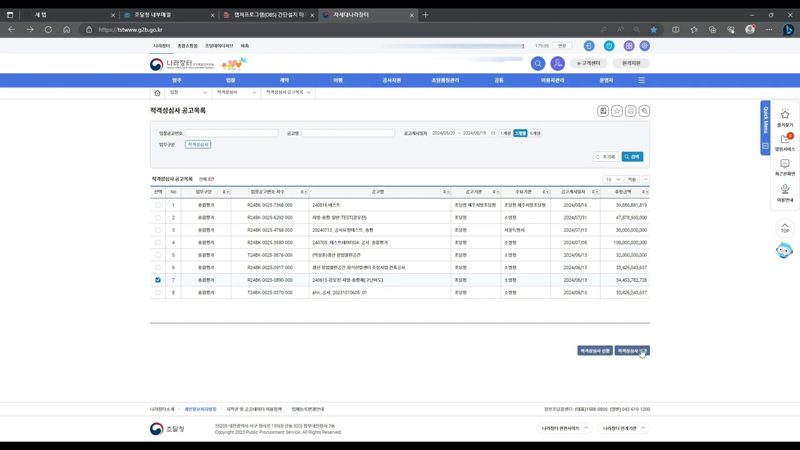Check the checkbox for row 1
Screen dimensions: 800x450
tap(158, 205)
